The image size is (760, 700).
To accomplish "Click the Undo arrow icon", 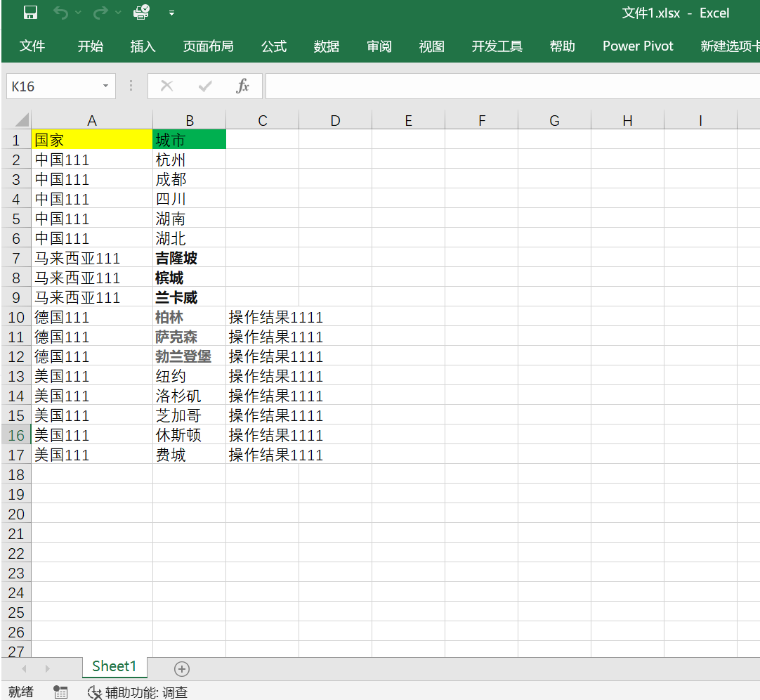I will [61, 13].
